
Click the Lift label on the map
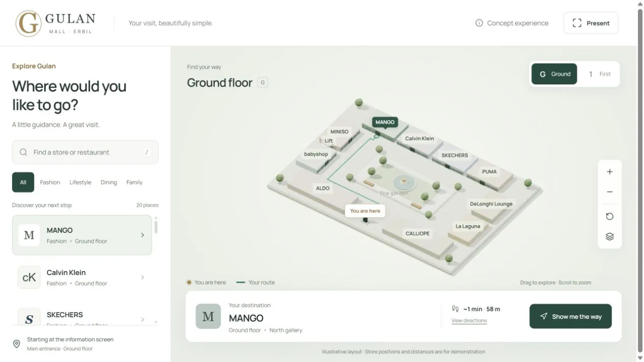point(329,141)
